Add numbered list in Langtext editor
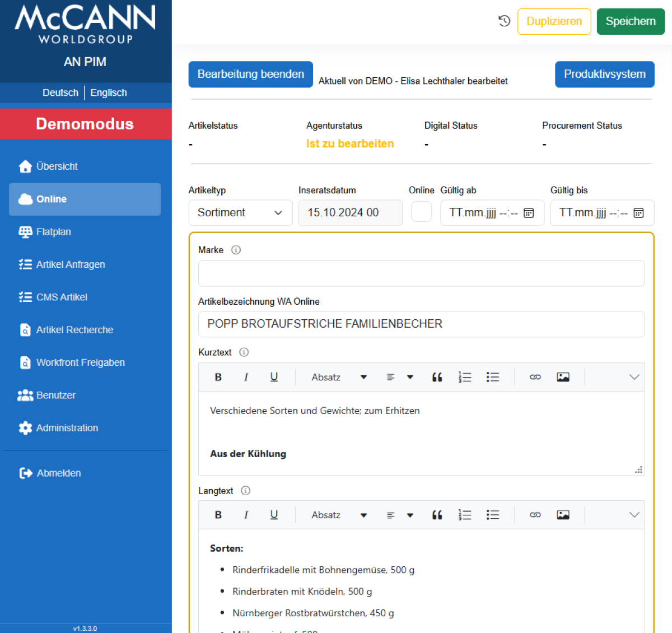The height and width of the screenshot is (633, 672). tap(465, 515)
